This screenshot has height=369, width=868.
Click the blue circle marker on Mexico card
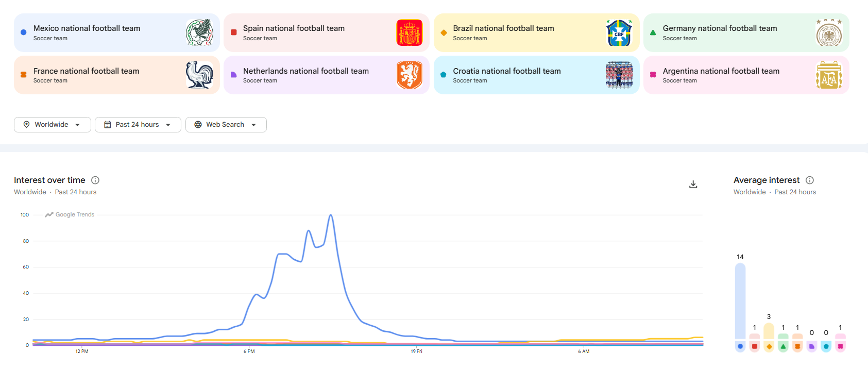[x=24, y=32]
